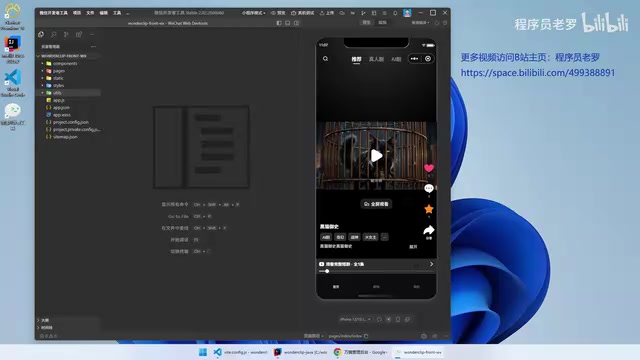The width and height of the screenshot is (640, 360).
Task: Open the page path dropdown in status bar
Action: click(x=313, y=336)
